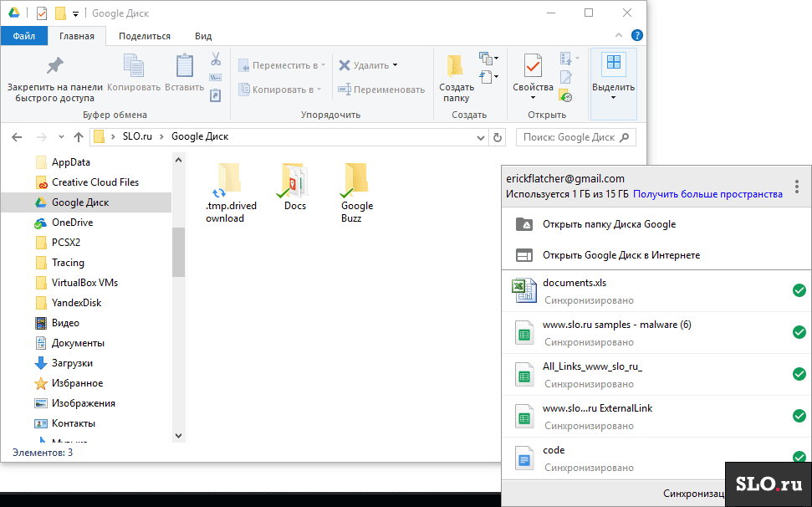Switch to the Главная ribbon tab

pyautogui.click(x=77, y=36)
